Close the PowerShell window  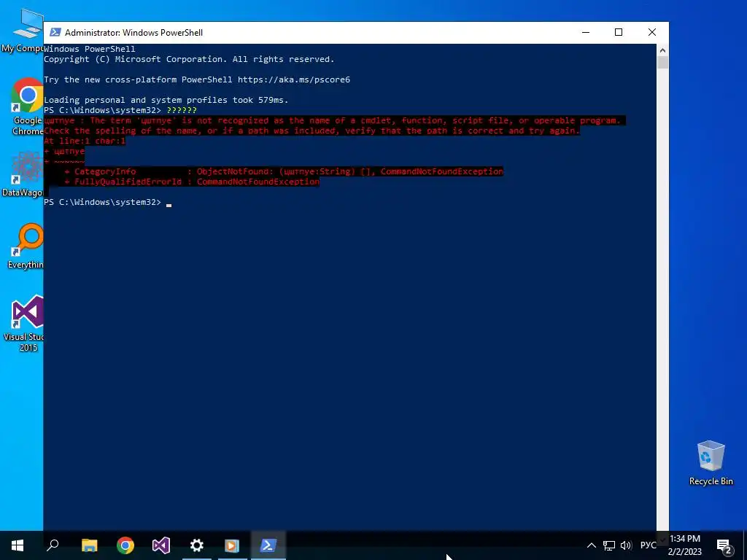(652, 32)
